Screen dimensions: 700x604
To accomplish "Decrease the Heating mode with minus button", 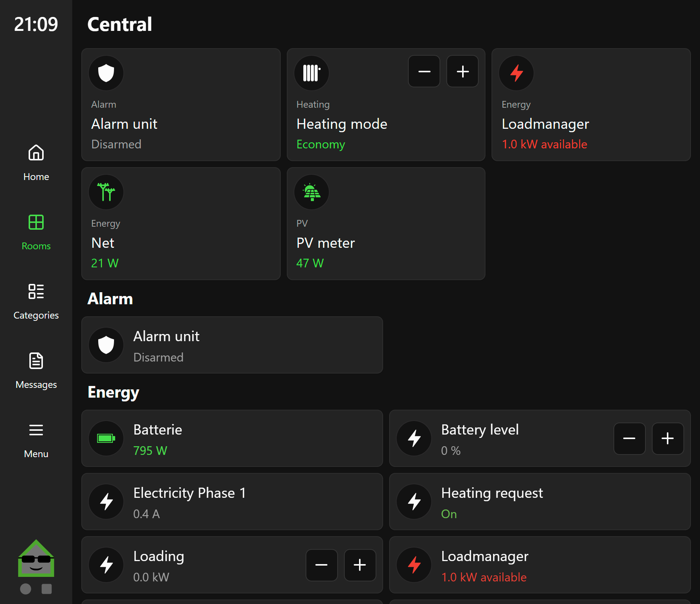I will click(424, 72).
